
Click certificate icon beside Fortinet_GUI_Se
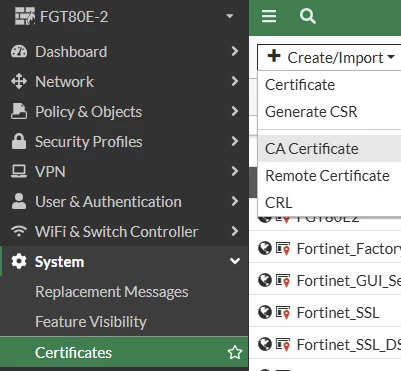click(x=283, y=280)
